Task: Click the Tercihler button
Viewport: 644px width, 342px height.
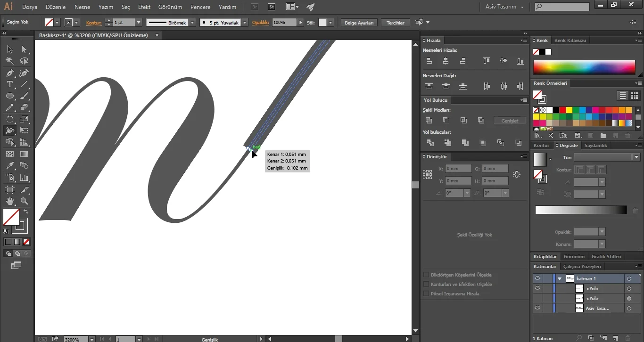Action: (x=396, y=23)
